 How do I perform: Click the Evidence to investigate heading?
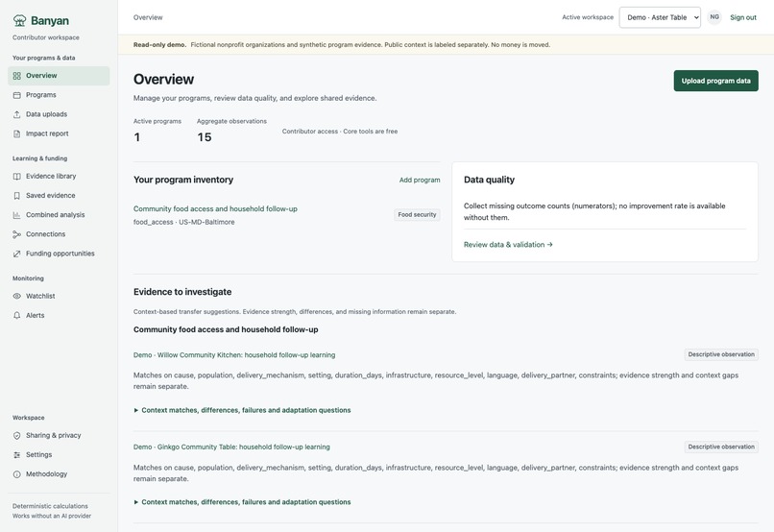(x=182, y=292)
